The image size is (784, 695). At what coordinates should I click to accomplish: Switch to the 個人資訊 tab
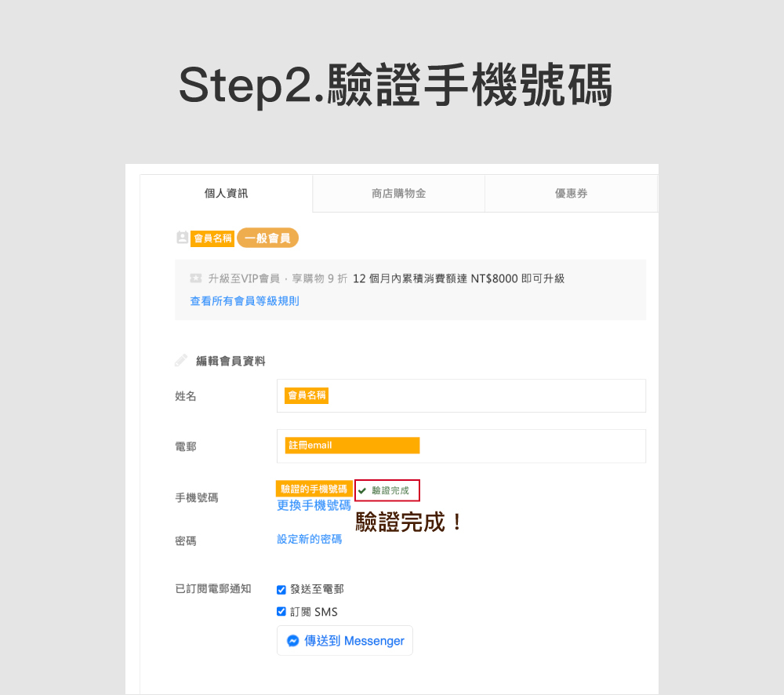click(x=226, y=194)
